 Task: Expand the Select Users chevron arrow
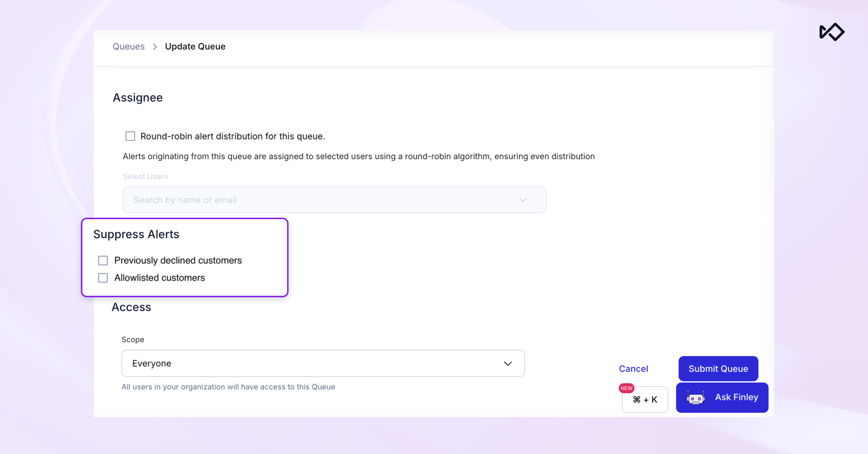click(x=523, y=200)
